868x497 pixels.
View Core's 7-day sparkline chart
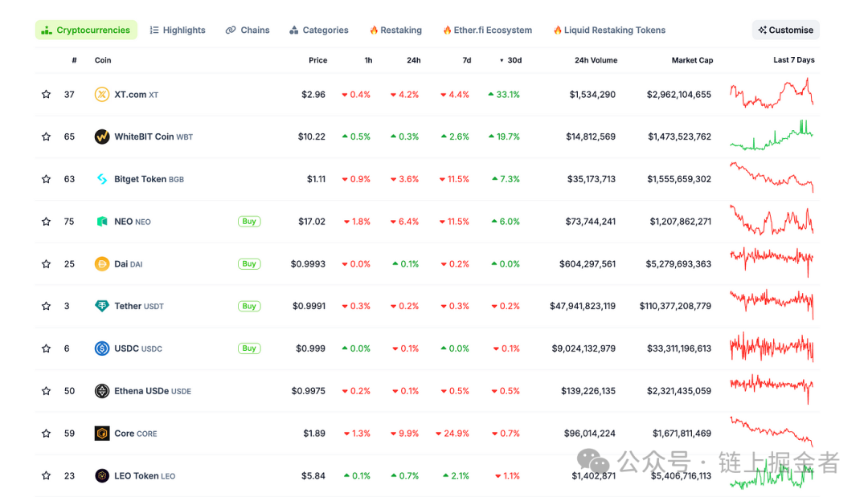[x=772, y=432]
